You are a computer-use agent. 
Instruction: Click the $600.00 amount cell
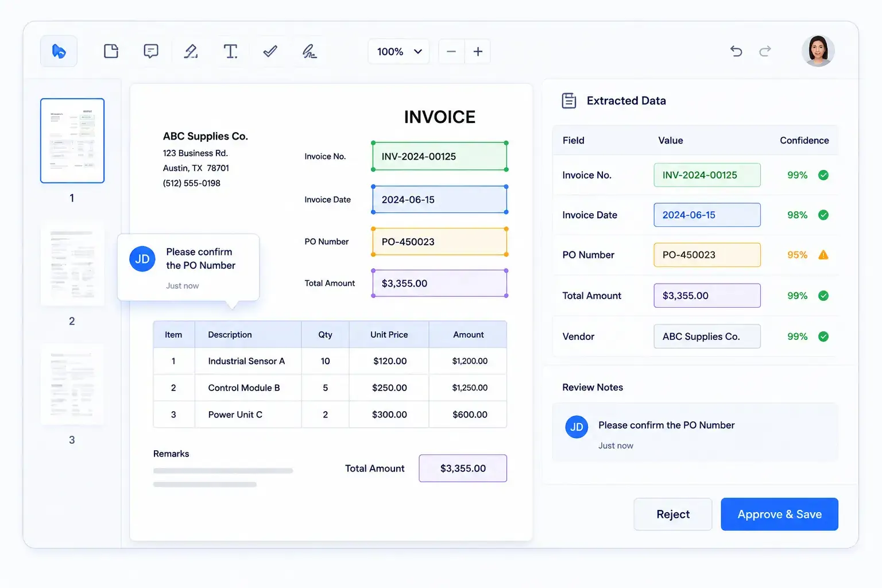point(469,415)
